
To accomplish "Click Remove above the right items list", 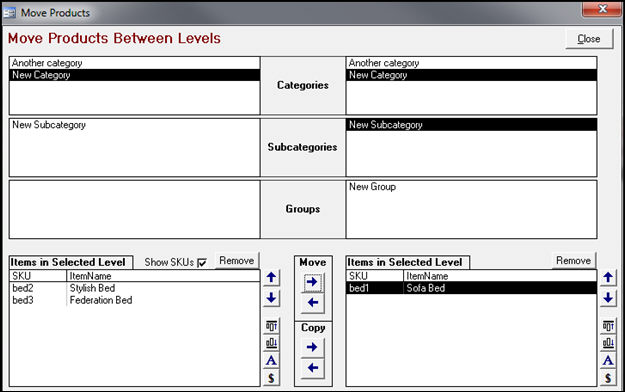I will click(574, 261).
